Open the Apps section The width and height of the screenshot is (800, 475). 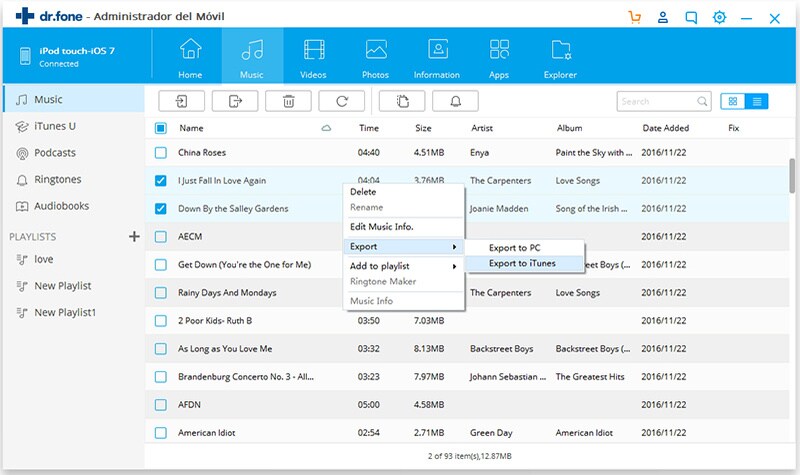click(x=499, y=57)
